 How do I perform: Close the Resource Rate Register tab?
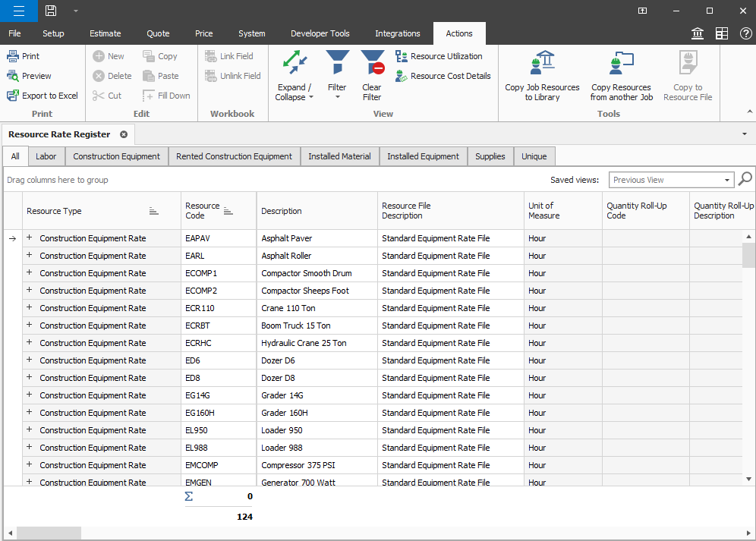click(124, 134)
